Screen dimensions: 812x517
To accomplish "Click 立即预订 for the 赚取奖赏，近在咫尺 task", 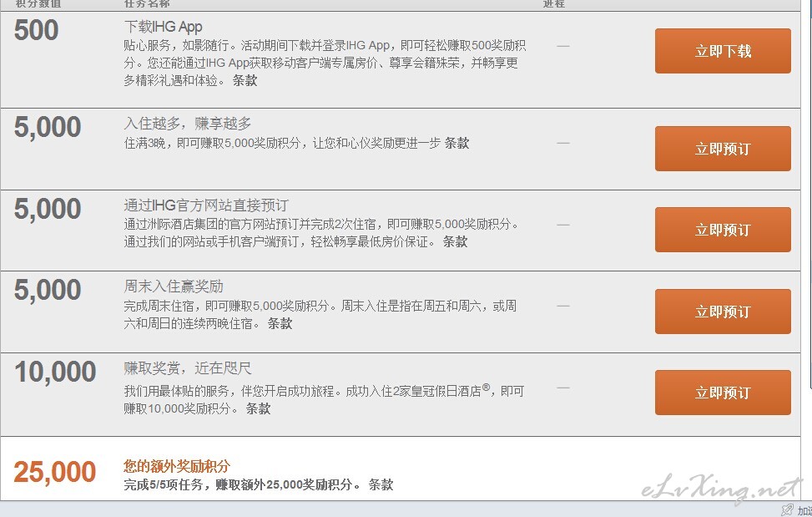I will pos(723,393).
